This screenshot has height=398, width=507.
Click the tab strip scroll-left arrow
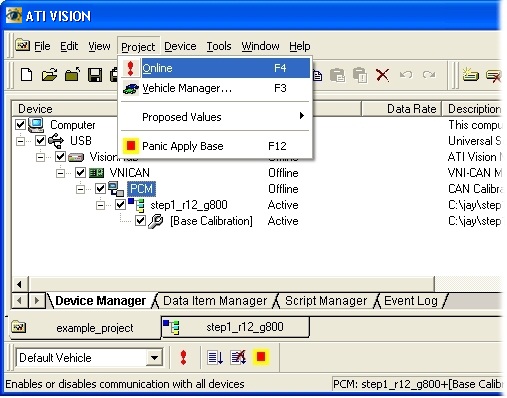tap(20, 301)
